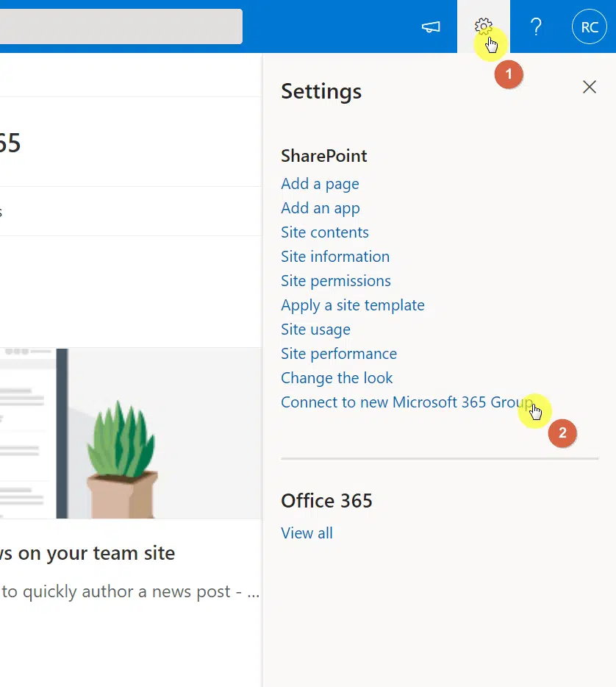Image resolution: width=616 pixels, height=687 pixels.
Task: Open Site performance link
Action: pyautogui.click(x=339, y=354)
